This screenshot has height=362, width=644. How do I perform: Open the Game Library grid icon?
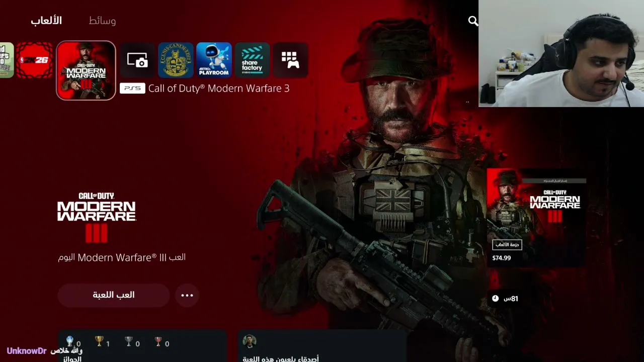pos(290,60)
